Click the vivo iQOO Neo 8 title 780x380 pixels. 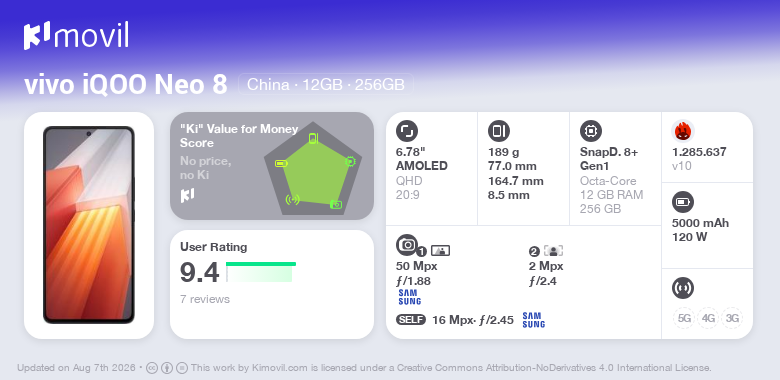tap(126, 85)
